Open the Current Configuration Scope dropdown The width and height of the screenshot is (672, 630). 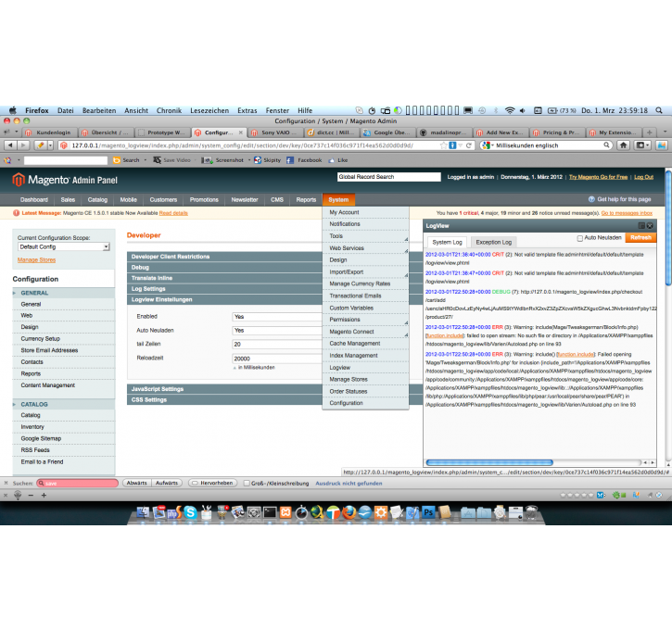64,246
